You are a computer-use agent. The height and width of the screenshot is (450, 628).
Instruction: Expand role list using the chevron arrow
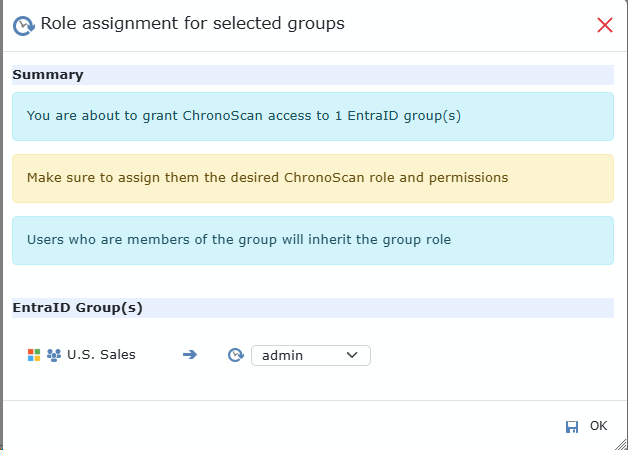(352, 355)
